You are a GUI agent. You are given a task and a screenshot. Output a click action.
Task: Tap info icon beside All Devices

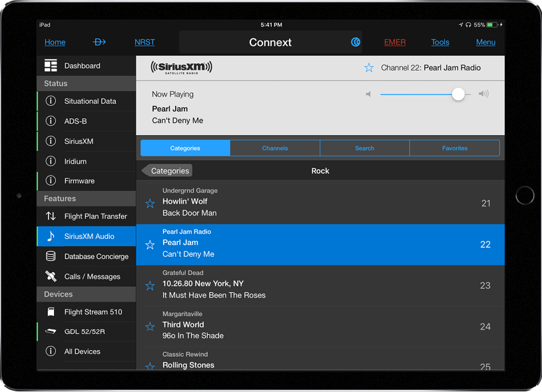(x=51, y=351)
